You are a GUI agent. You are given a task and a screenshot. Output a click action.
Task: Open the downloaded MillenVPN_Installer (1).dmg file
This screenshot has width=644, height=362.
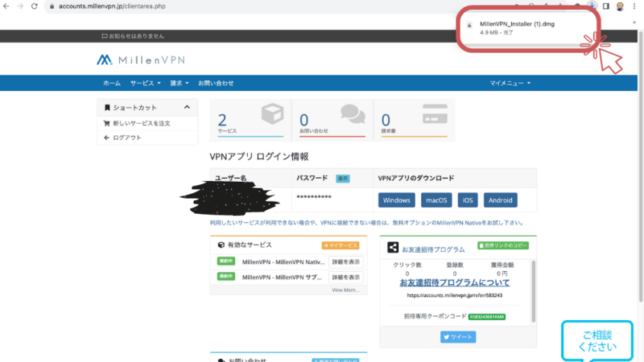[x=517, y=24]
